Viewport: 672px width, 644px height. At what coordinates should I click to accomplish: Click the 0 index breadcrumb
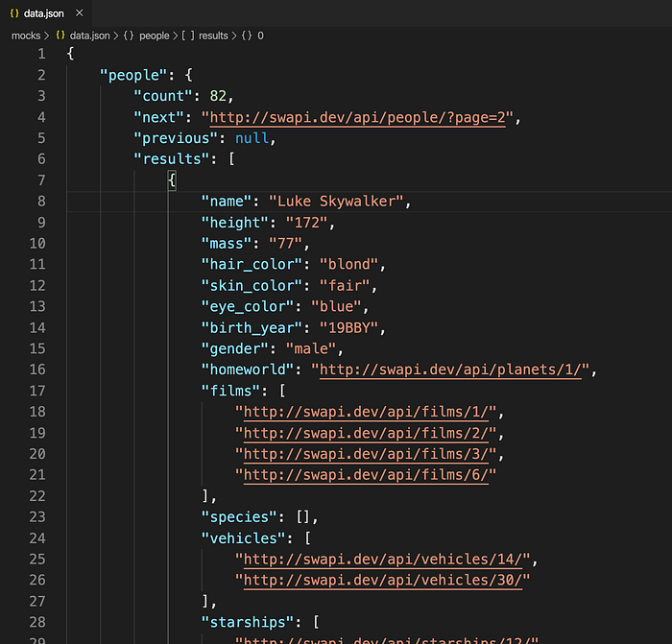[260, 36]
